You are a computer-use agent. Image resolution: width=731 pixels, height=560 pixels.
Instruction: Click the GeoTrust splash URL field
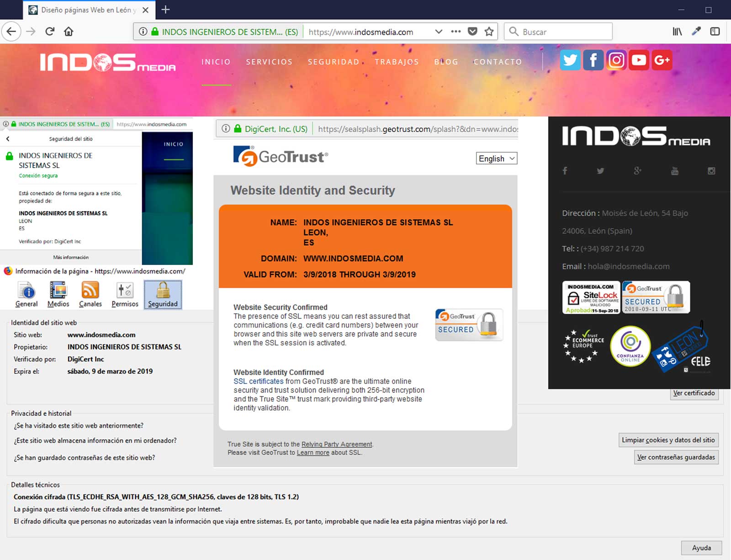coord(418,129)
